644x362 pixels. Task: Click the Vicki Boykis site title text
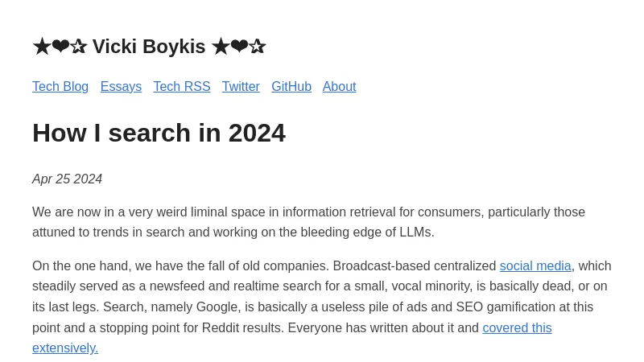[x=149, y=47]
